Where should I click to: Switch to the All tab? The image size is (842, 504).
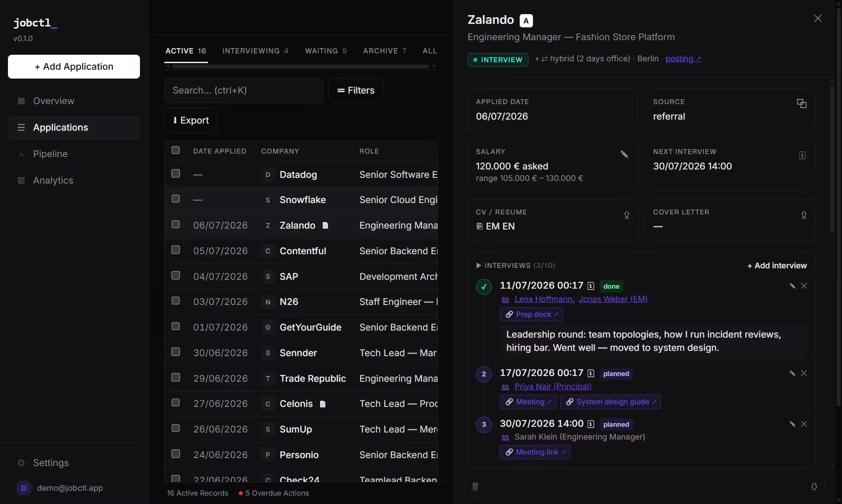(x=430, y=51)
